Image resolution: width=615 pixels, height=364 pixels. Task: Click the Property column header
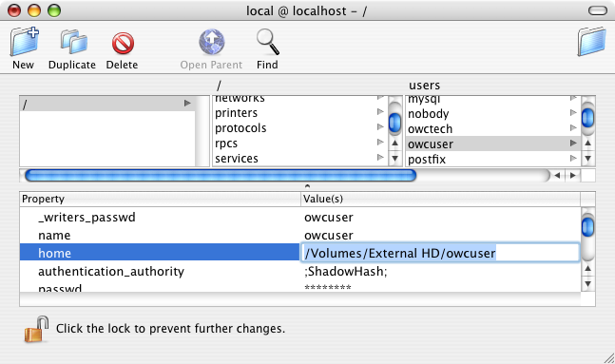pos(160,199)
